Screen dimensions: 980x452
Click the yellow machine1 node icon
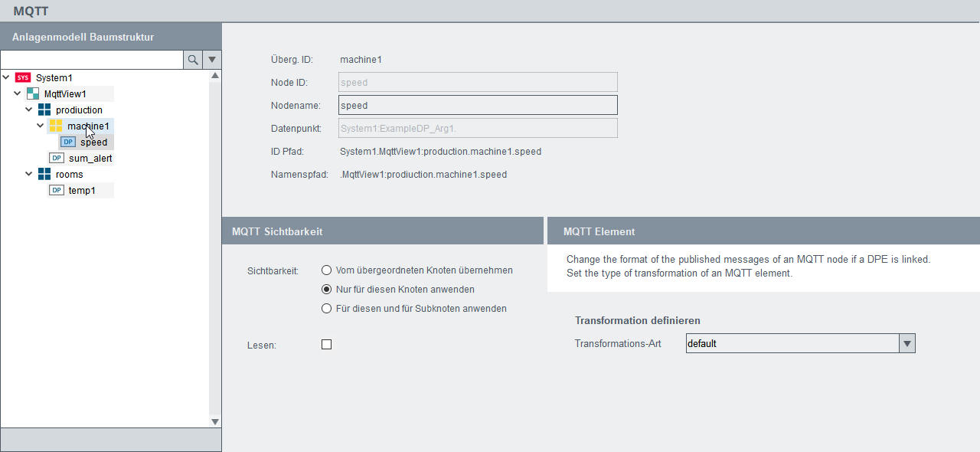click(56, 126)
